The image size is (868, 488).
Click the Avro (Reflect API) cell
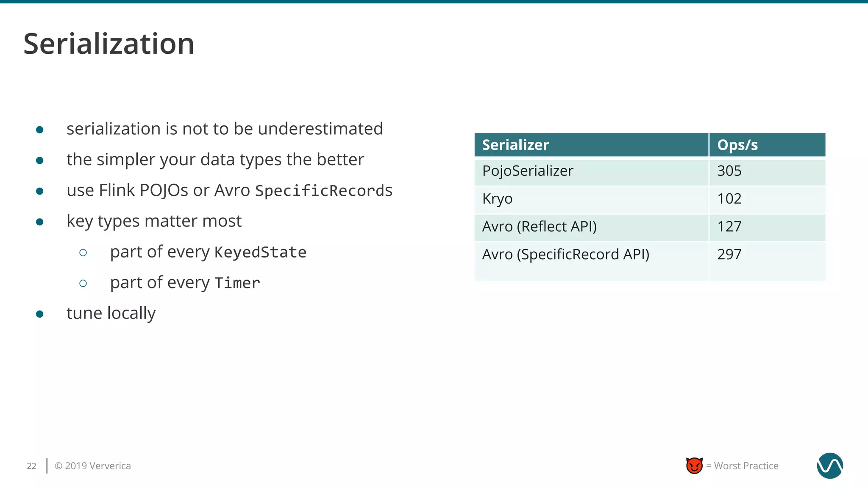point(539,227)
